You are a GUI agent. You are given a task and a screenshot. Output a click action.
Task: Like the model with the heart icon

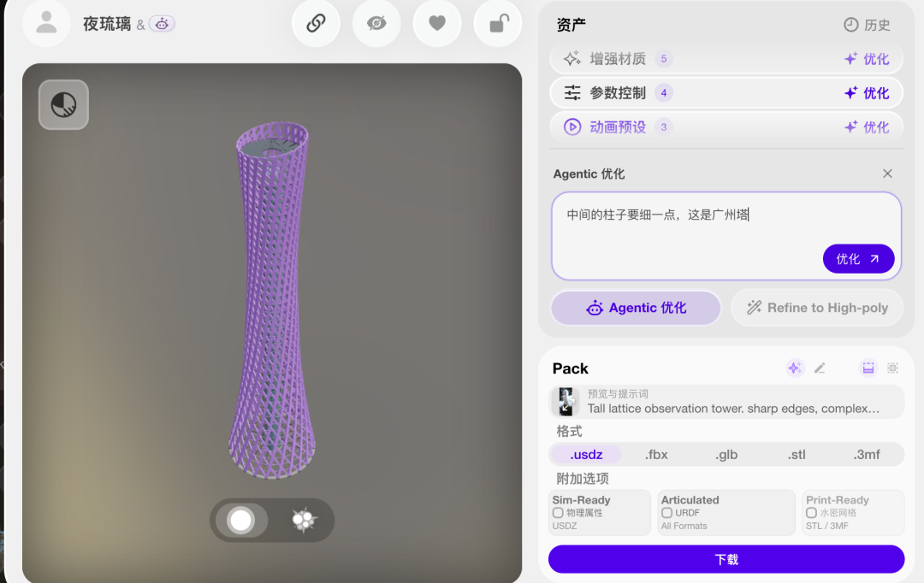(436, 23)
